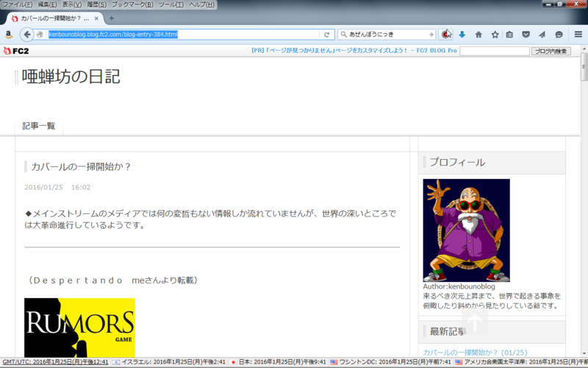This screenshot has height=368, width=588.
Task: Click the post date 2016/01/25 16:02
Action: coord(57,187)
